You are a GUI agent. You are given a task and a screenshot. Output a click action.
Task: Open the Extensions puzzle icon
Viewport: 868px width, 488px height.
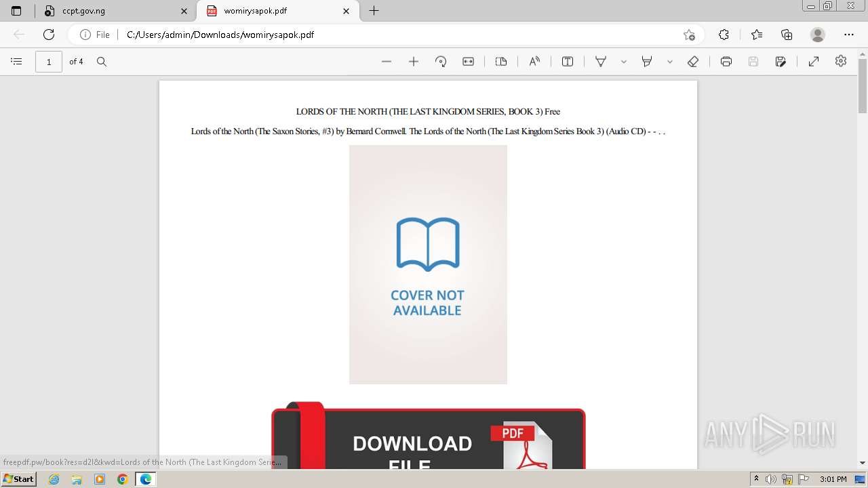pyautogui.click(x=724, y=35)
